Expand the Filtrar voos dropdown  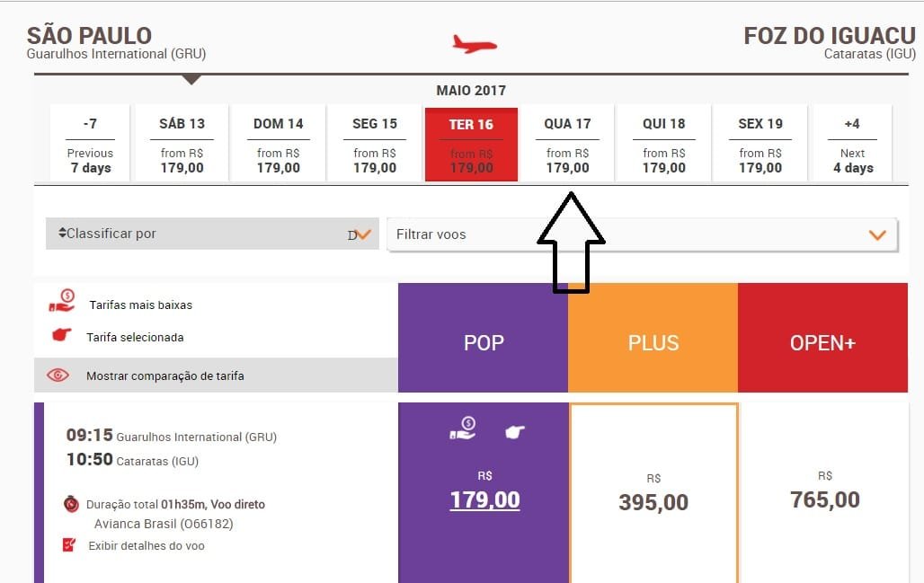(x=643, y=234)
